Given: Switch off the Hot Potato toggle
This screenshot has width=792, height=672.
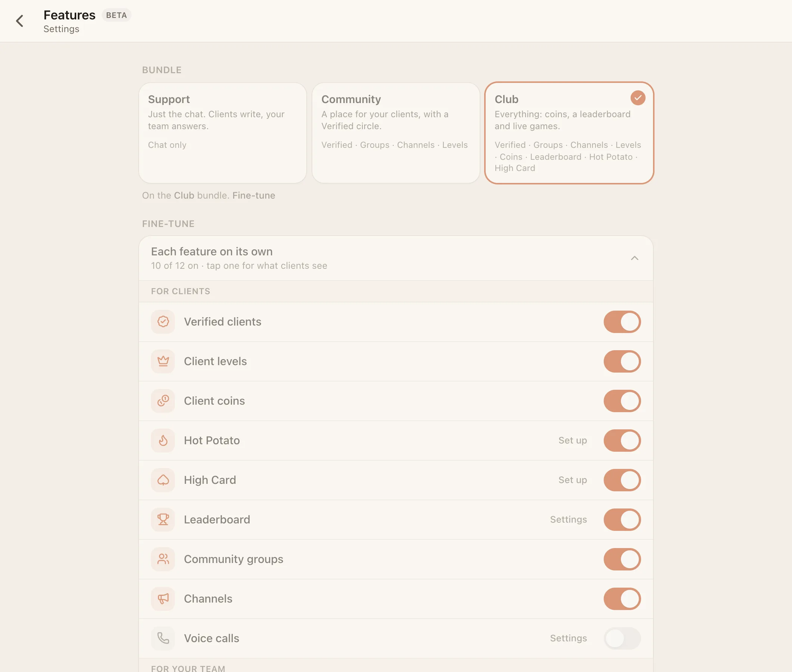Looking at the screenshot, I should pos(622,441).
